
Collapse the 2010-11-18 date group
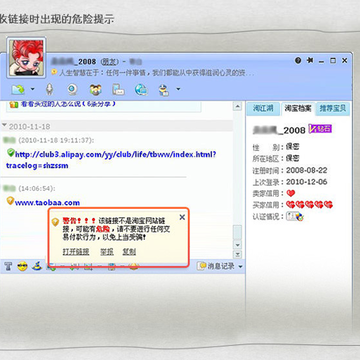tap(4, 126)
